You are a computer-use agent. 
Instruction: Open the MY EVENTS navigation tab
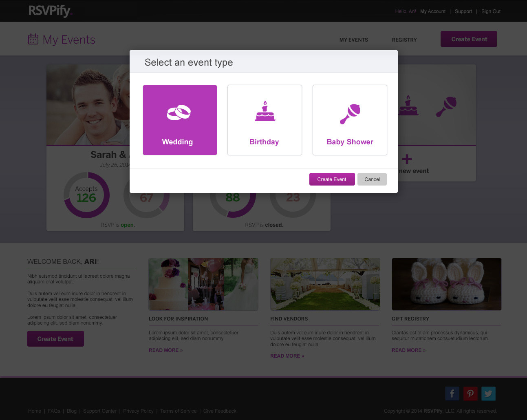pyautogui.click(x=354, y=40)
